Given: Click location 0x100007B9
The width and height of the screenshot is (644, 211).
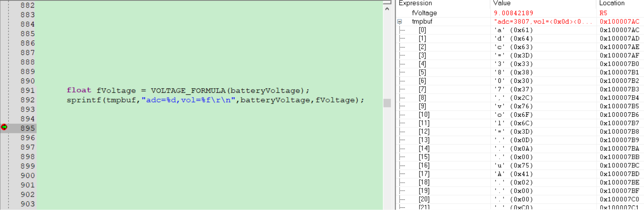Looking at the screenshot, I should click(x=619, y=140).
